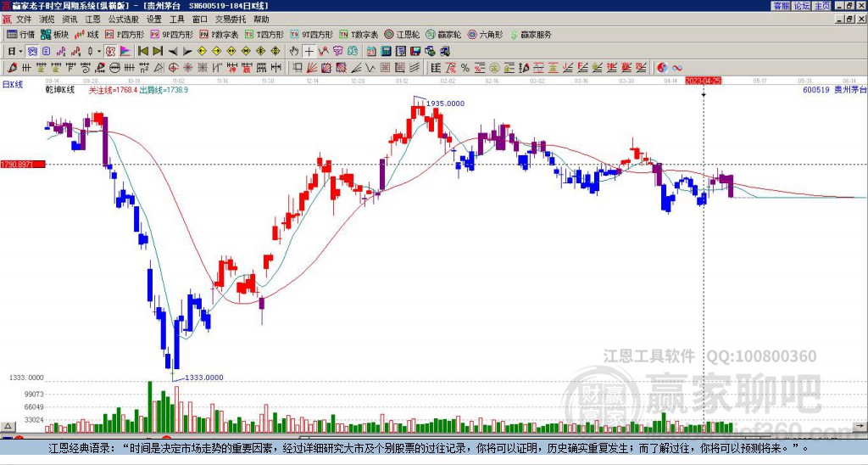
Task: Open the P四方形 tool
Action: click(x=125, y=34)
